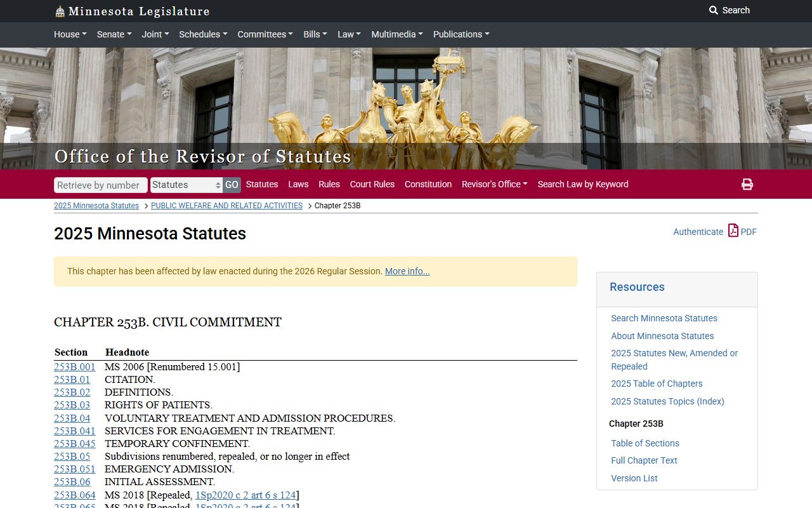Viewport: 812px width, 508px height.
Task: Click Search Minnesota Statutes resource link
Action: [664, 318]
